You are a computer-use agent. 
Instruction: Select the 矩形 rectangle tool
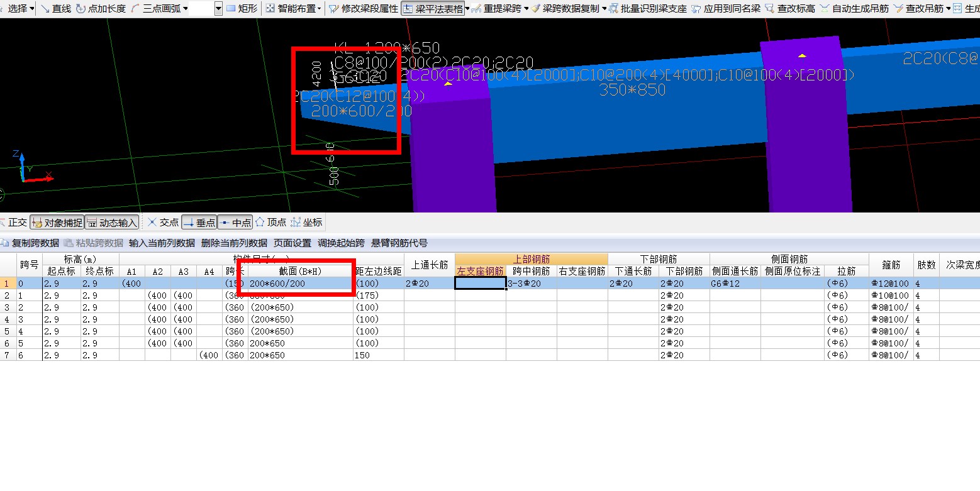(242, 9)
